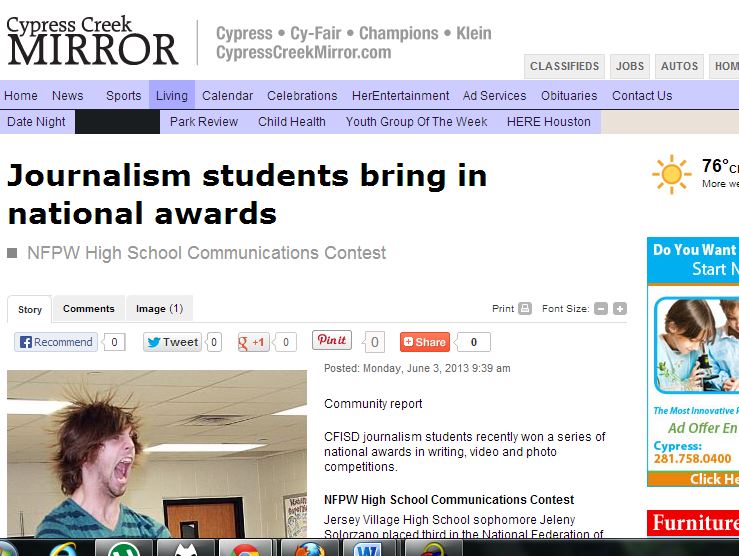Click the sunny weather icon

click(671, 174)
